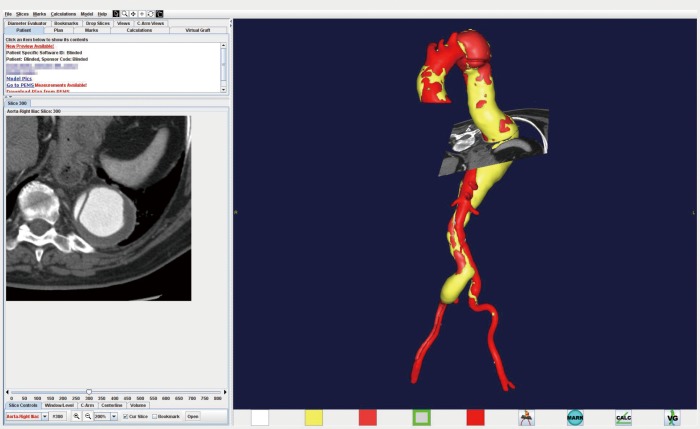Click the slice number field showing 380
This screenshot has height=429, width=700.
coord(58,417)
